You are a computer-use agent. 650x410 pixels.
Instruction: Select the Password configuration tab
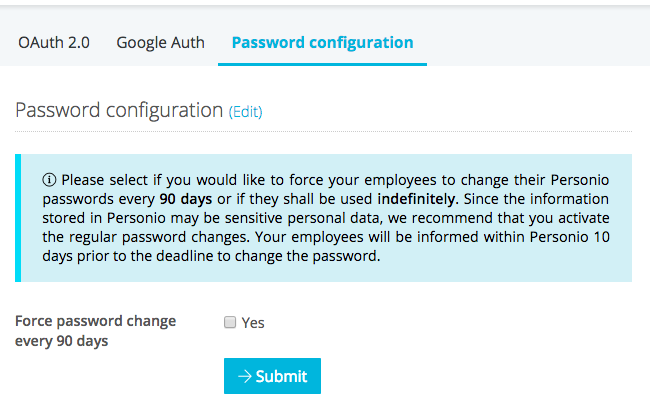322,43
